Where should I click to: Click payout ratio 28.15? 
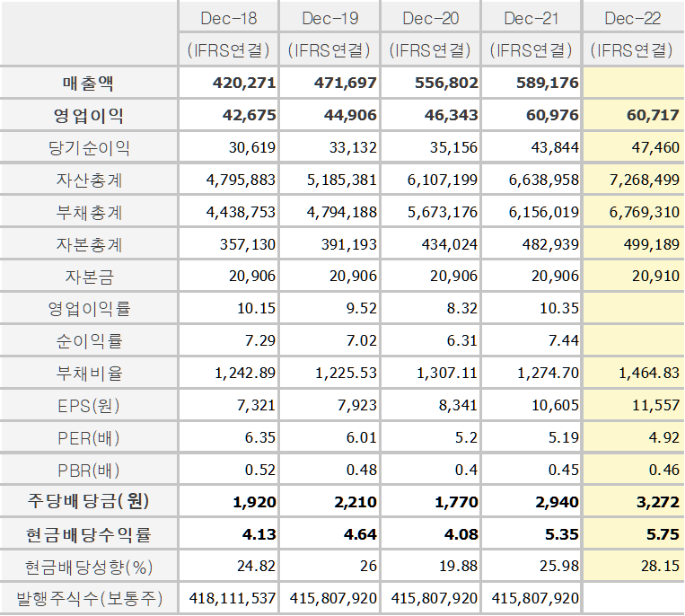(x=660, y=567)
